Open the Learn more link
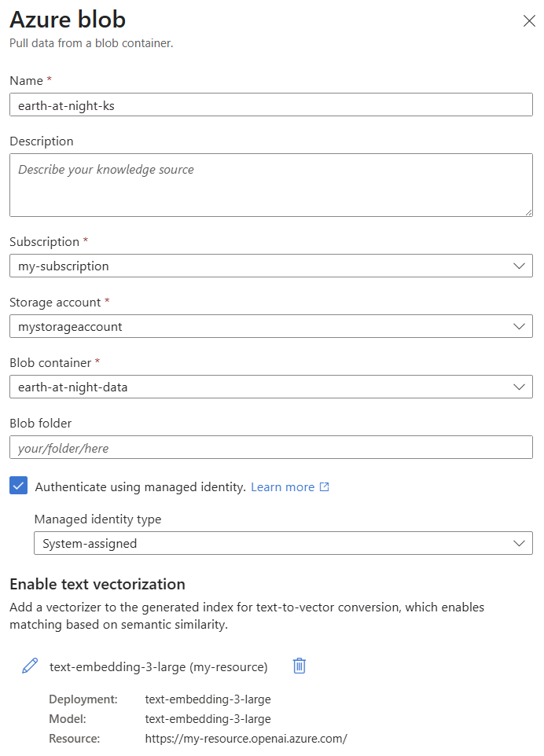The height and width of the screenshot is (756, 544). [282, 487]
